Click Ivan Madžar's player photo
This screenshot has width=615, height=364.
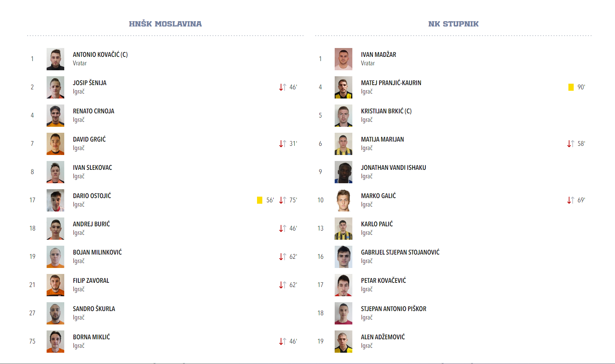pos(344,59)
